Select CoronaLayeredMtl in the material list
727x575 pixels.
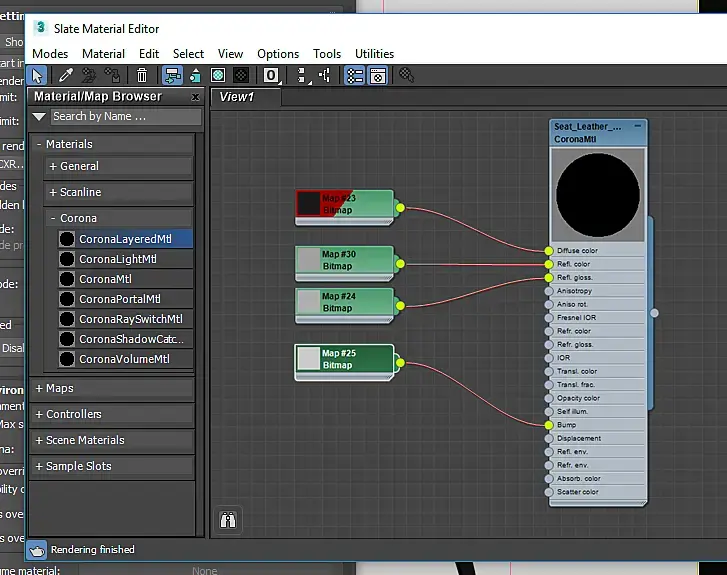click(x=125, y=239)
